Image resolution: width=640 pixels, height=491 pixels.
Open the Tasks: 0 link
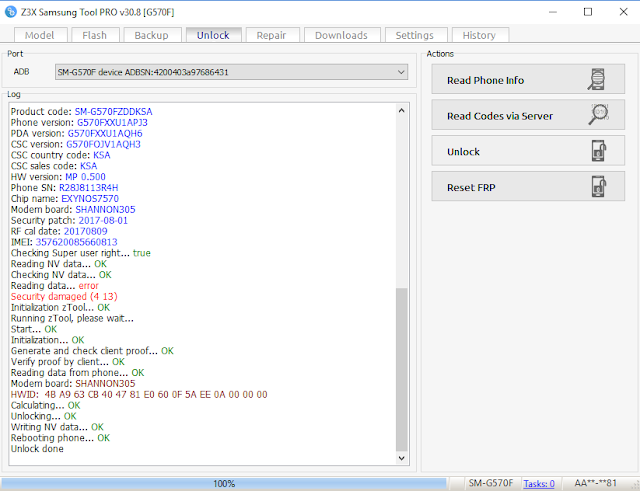[539, 484]
